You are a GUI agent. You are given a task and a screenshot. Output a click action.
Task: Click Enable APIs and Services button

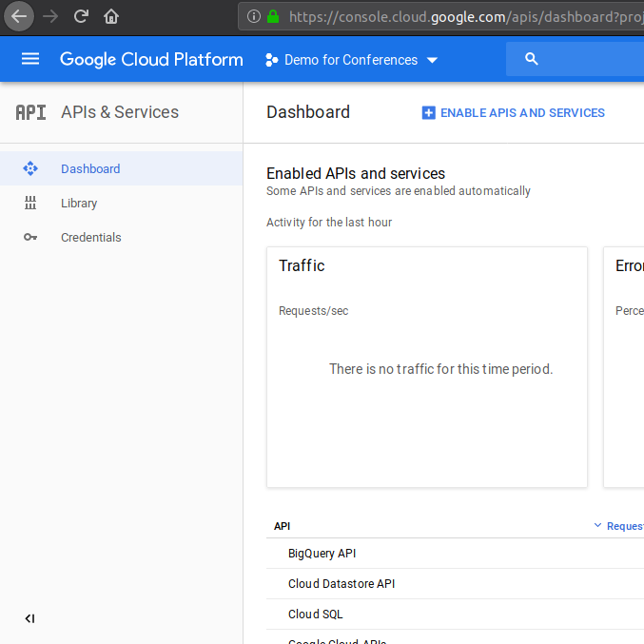(x=513, y=113)
